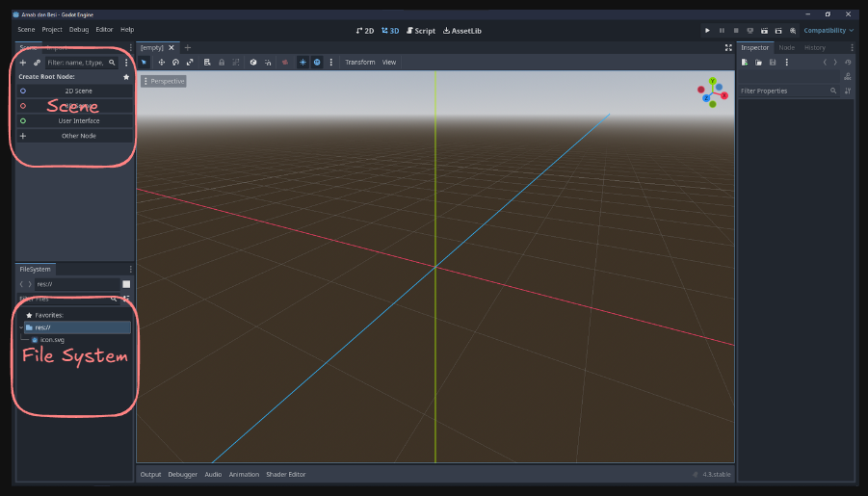Run the current scene
The width and height of the screenshot is (868, 496).
pos(765,31)
